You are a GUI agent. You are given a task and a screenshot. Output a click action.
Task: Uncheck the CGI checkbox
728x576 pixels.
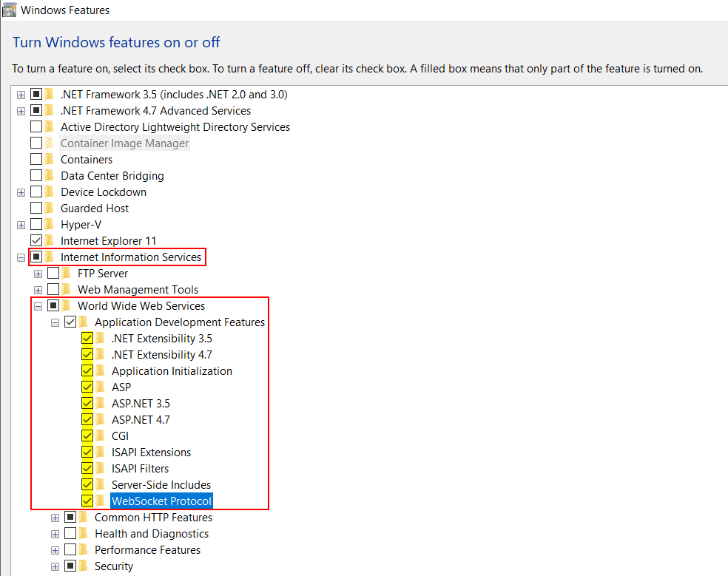point(87,436)
